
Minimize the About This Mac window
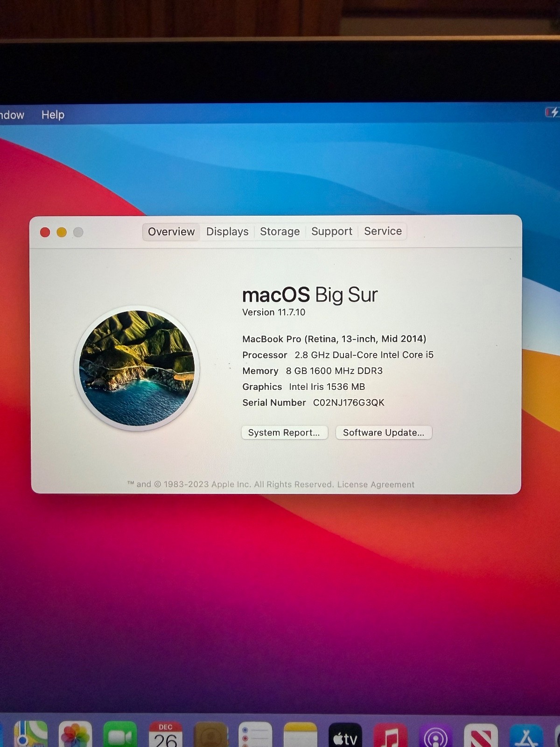[62, 232]
